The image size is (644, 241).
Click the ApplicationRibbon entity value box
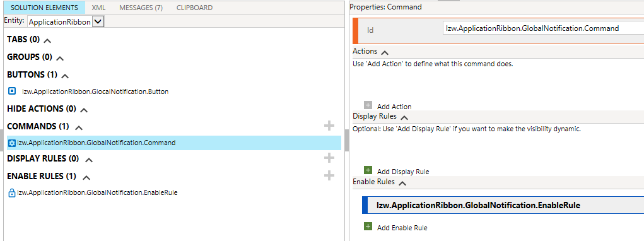pos(60,21)
